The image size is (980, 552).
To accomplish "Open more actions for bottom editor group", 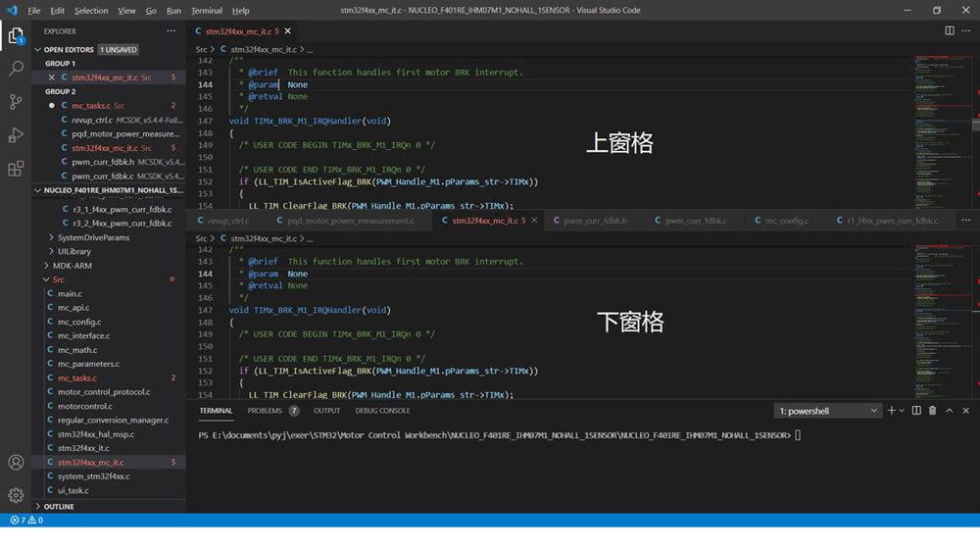I will [965, 220].
